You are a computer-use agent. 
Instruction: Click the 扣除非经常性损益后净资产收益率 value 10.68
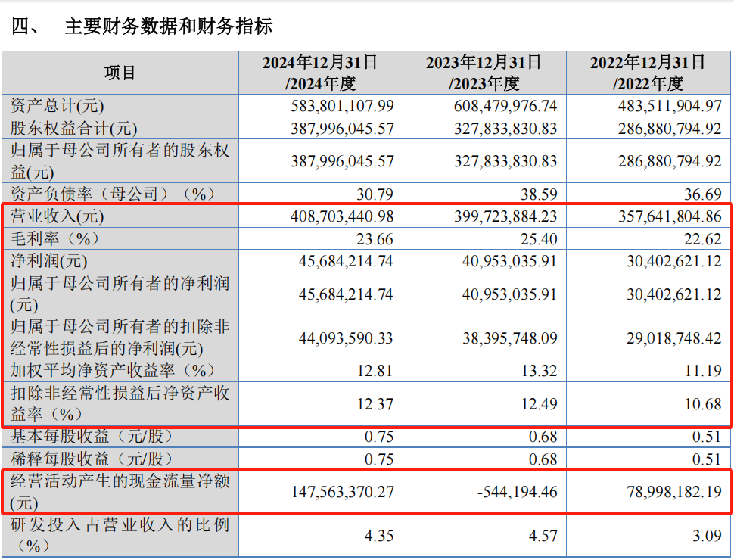pos(702,404)
